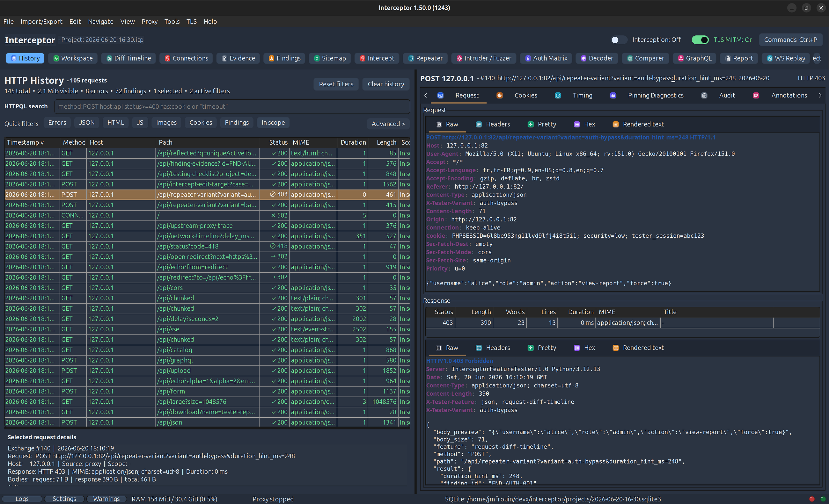Click the Repeater tab icon
This screenshot has width=829, height=504.
coord(411,58)
